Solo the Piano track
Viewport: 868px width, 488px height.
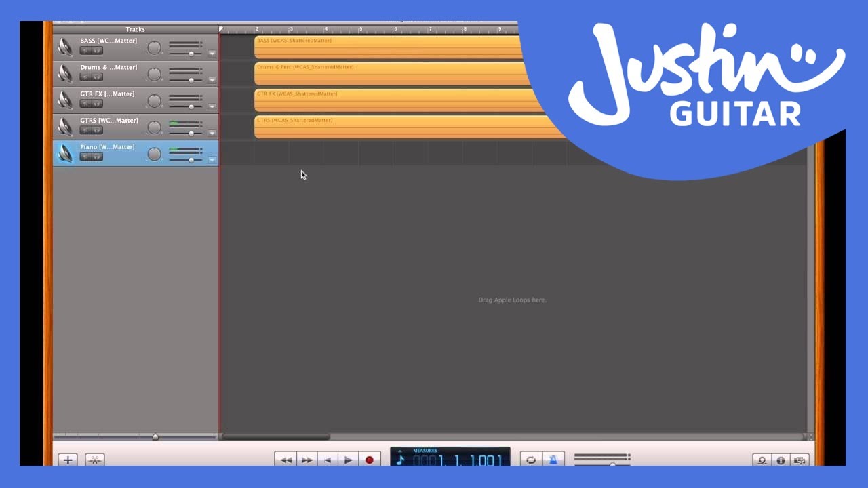coord(98,157)
